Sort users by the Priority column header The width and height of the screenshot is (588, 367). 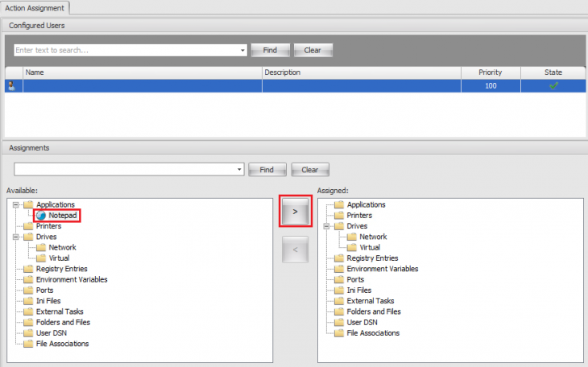[491, 72]
